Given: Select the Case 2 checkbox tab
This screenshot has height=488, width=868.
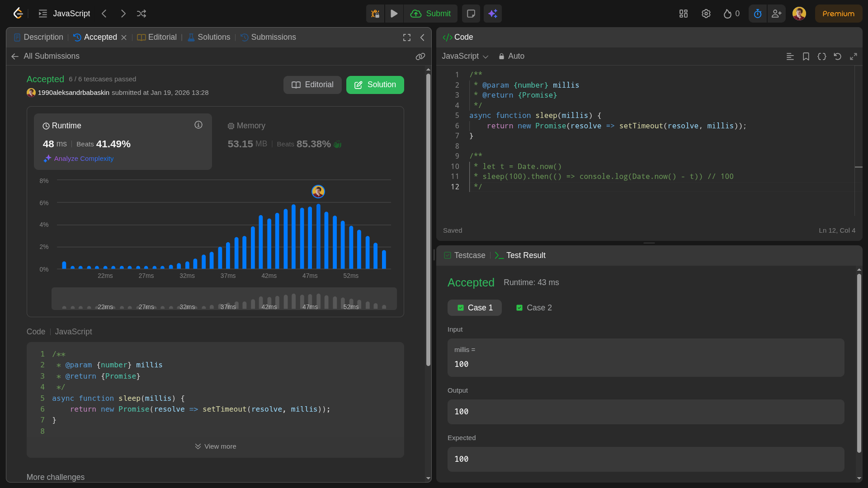Looking at the screenshot, I should point(534,308).
